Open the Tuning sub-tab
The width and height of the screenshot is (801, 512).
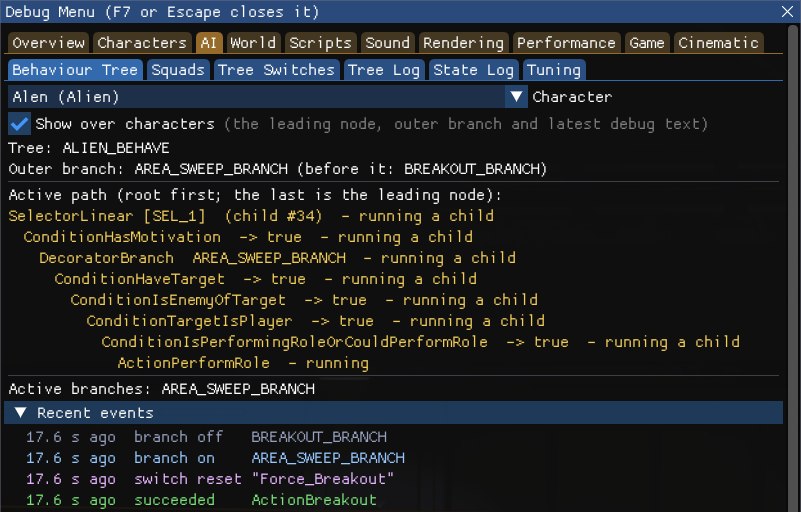coord(554,70)
